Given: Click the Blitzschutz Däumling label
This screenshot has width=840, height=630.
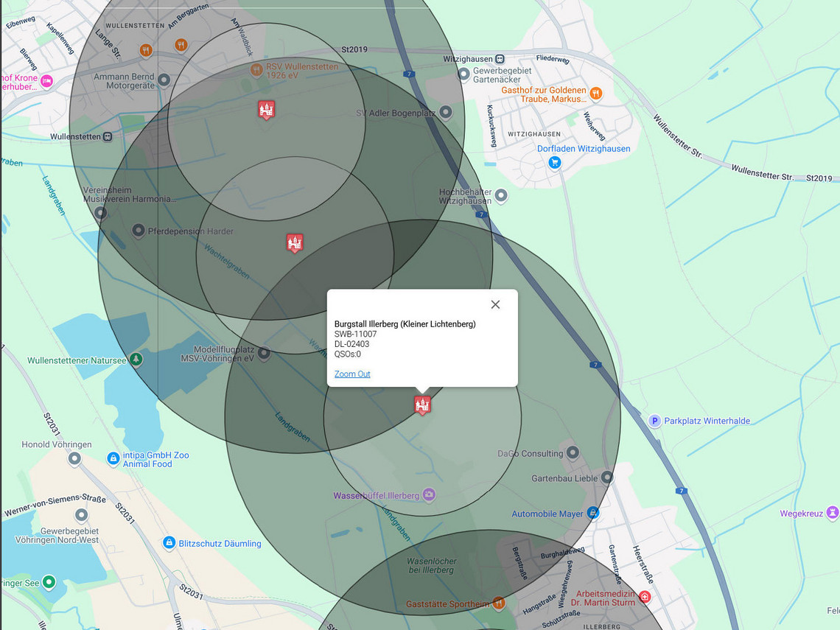Looking at the screenshot, I should tap(220, 543).
